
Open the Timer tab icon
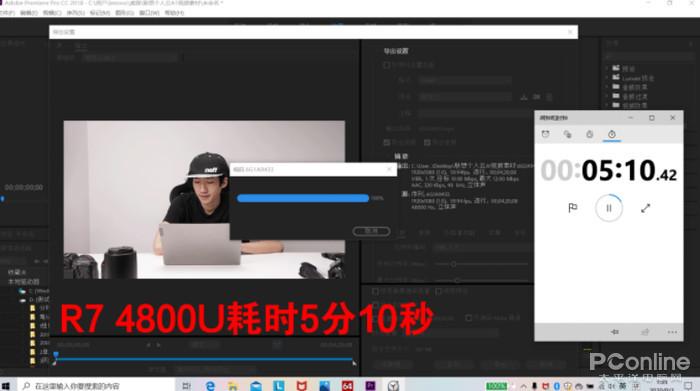(589, 134)
